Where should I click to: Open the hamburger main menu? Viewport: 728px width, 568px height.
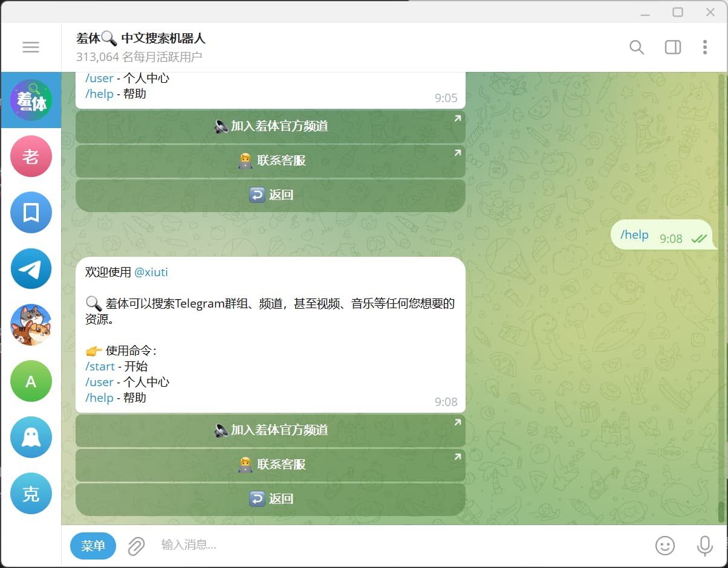pos(31,47)
